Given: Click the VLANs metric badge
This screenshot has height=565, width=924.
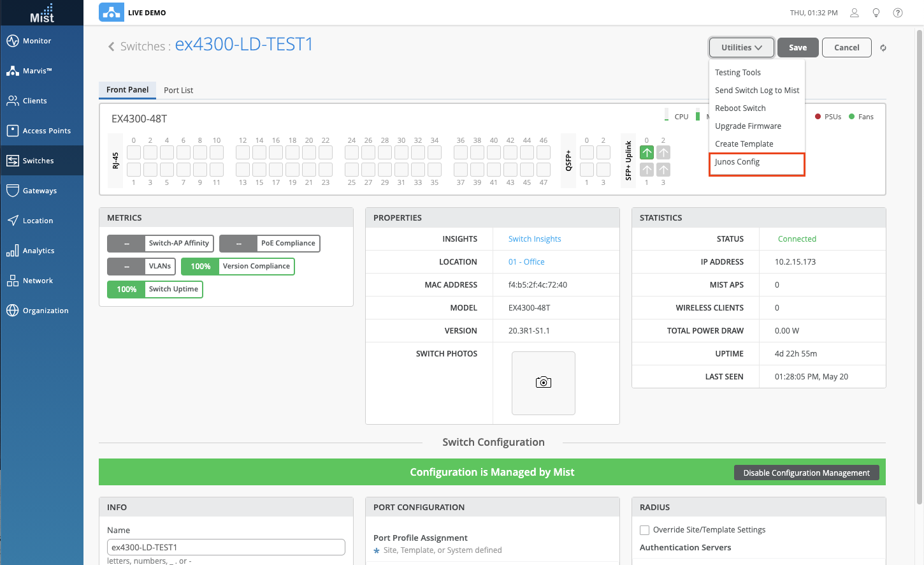Looking at the screenshot, I should click(141, 267).
